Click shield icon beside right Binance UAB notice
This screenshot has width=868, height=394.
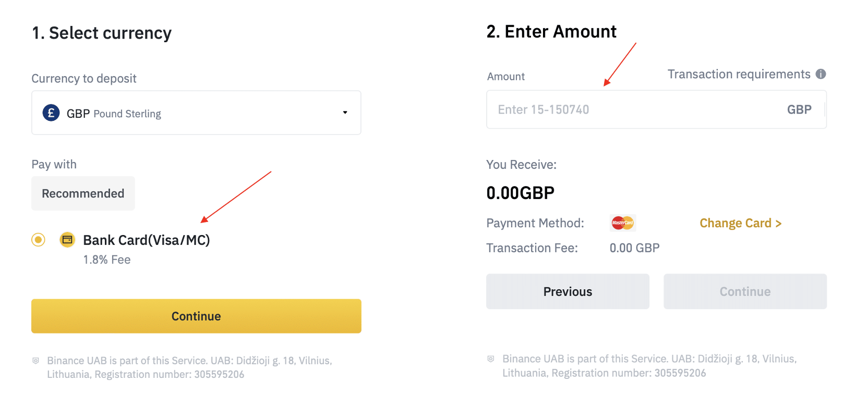[491, 359]
